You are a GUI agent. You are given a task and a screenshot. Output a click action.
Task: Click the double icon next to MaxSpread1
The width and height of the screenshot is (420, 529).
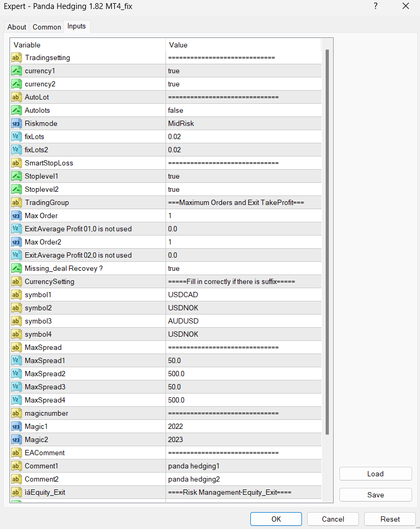click(x=16, y=360)
